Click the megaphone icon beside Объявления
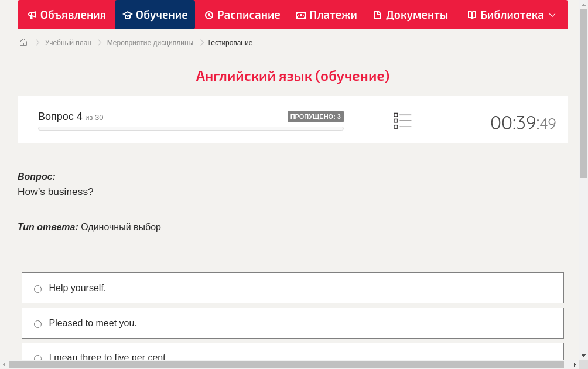This screenshot has width=588, height=369. (32, 15)
